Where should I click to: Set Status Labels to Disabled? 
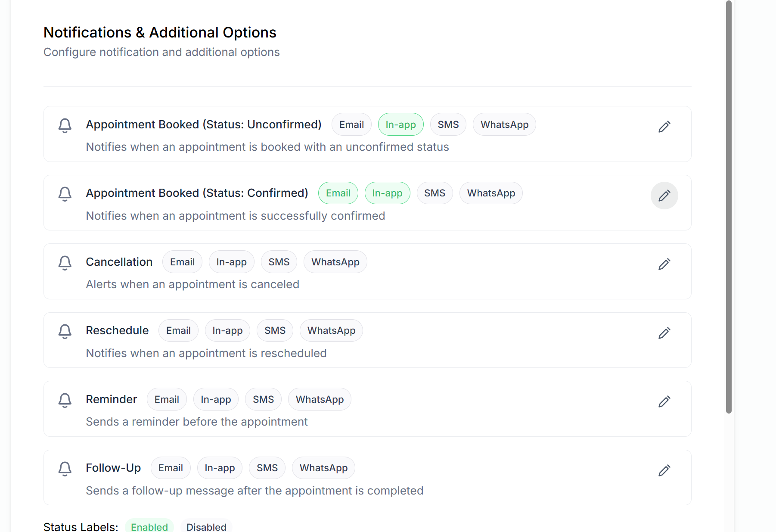pyautogui.click(x=206, y=526)
